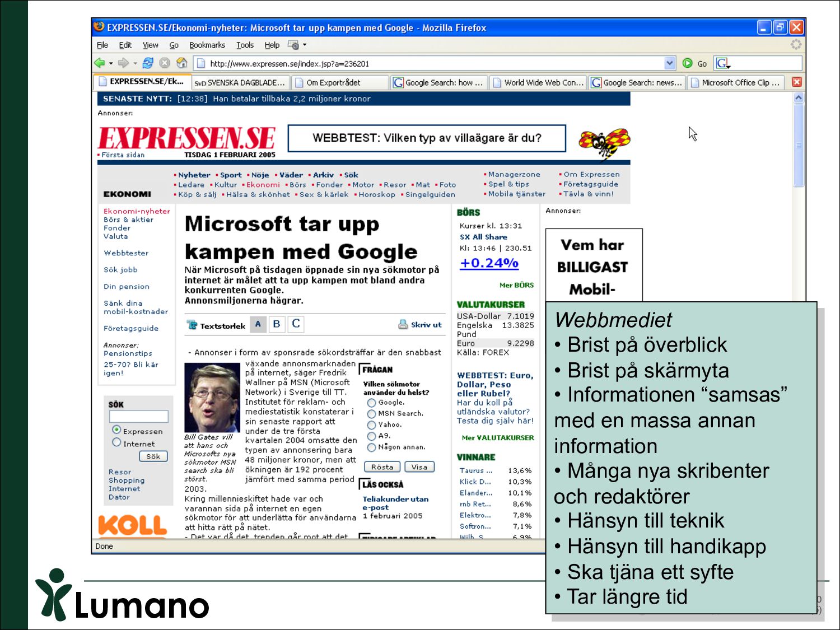Click the Företagsguide sidebar link
Screen dimensions: 840x630
131,328
